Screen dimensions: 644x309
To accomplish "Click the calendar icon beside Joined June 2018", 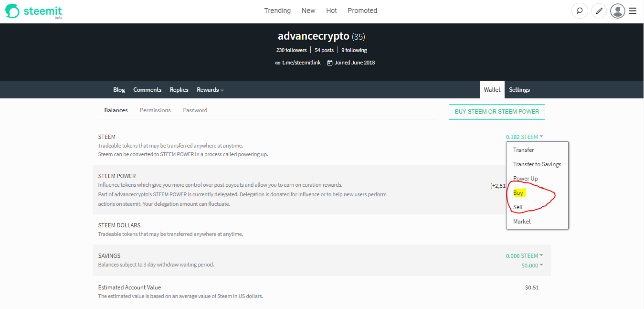I will [330, 63].
